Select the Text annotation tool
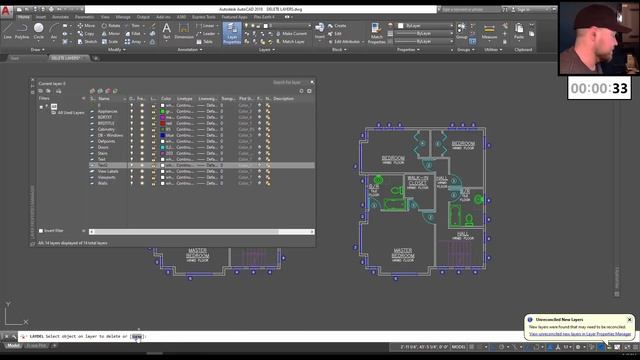This screenshot has height=360, width=640. (167, 31)
